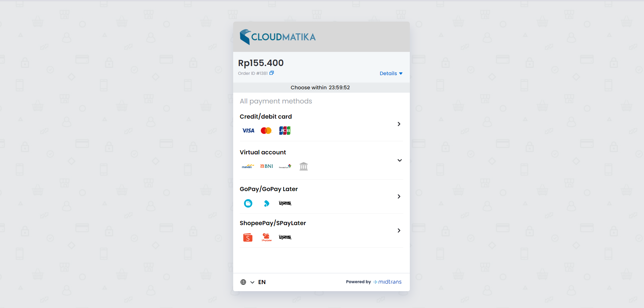Click the SPayLater icon
This screenshot has height=308, width=644.
pyautogui.click(x=266, y=238)
